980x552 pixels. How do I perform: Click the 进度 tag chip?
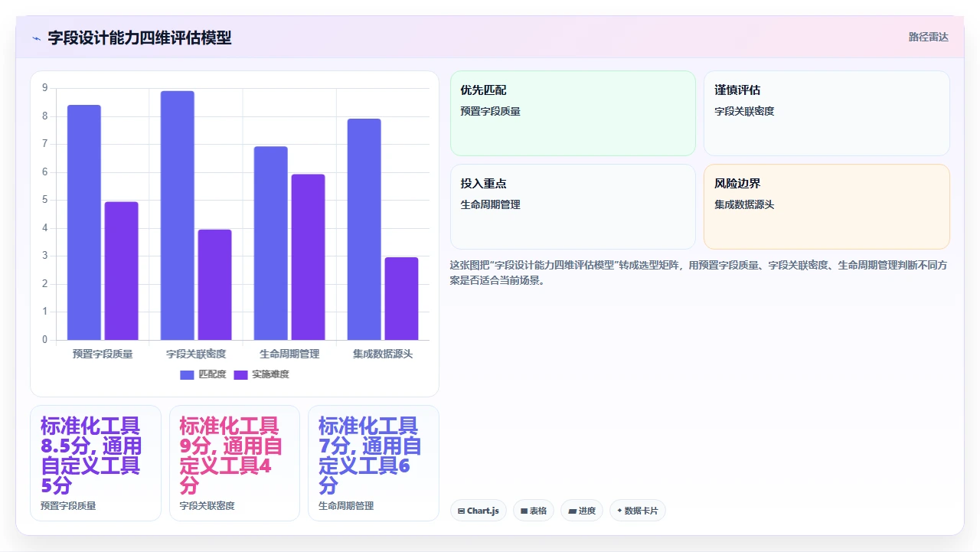(x=582, y=511)
